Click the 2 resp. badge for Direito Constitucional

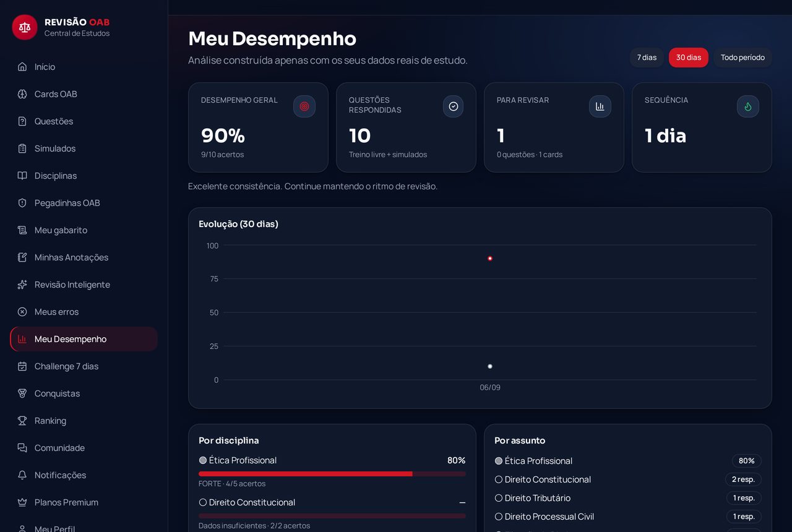[743, 479]
